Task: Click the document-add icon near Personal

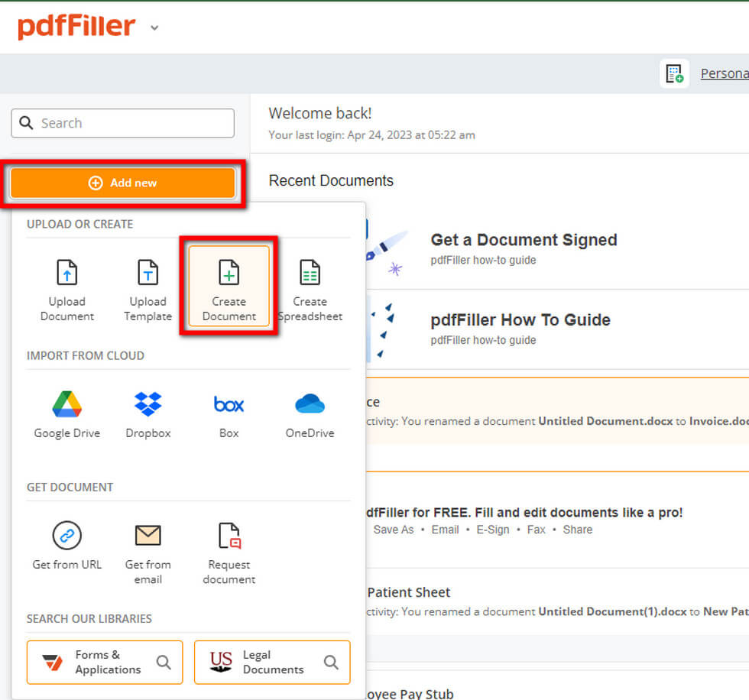Action: [x=674, y=73]
